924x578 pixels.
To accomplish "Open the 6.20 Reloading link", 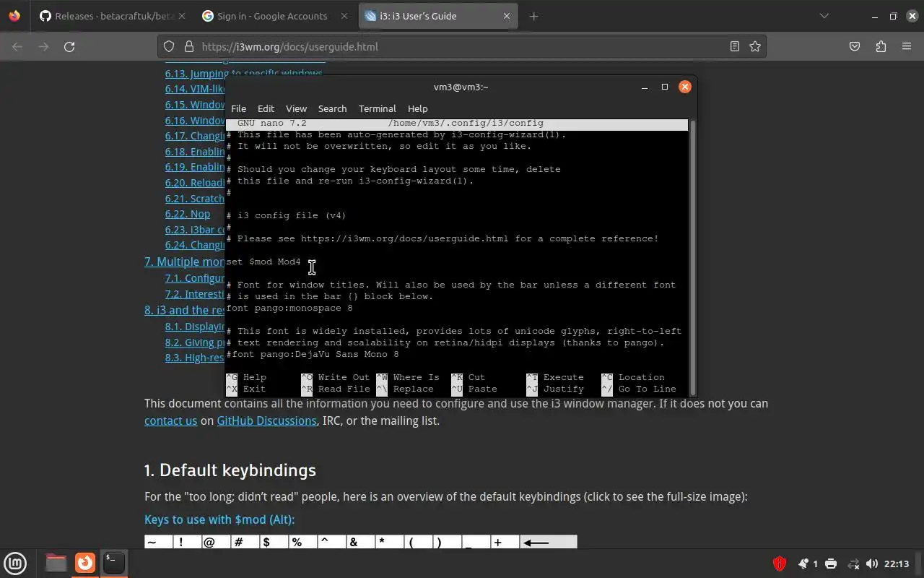I will pyautogui.click(x=195, y=183).
